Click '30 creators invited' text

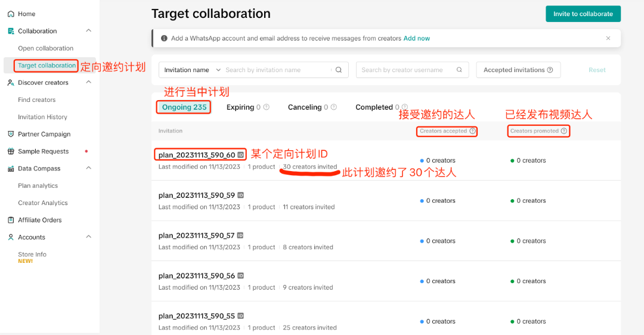coord(309,167)
